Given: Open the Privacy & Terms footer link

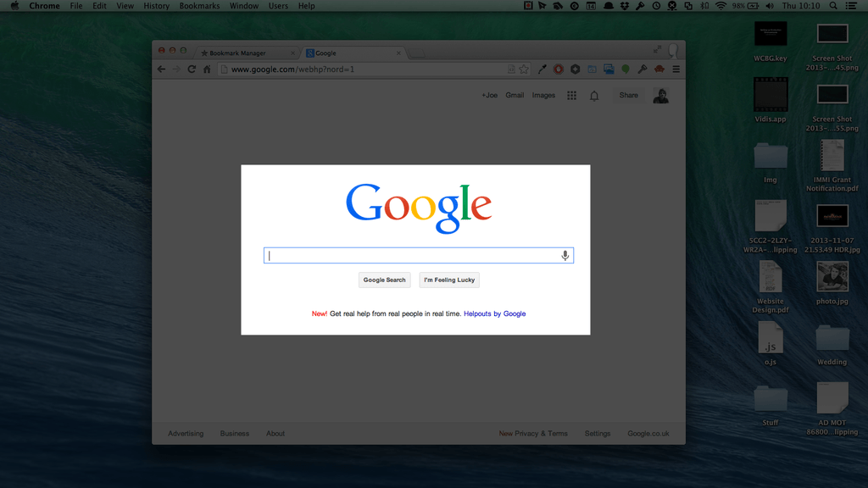Looking at the screenshot, I should click(541, 434).
